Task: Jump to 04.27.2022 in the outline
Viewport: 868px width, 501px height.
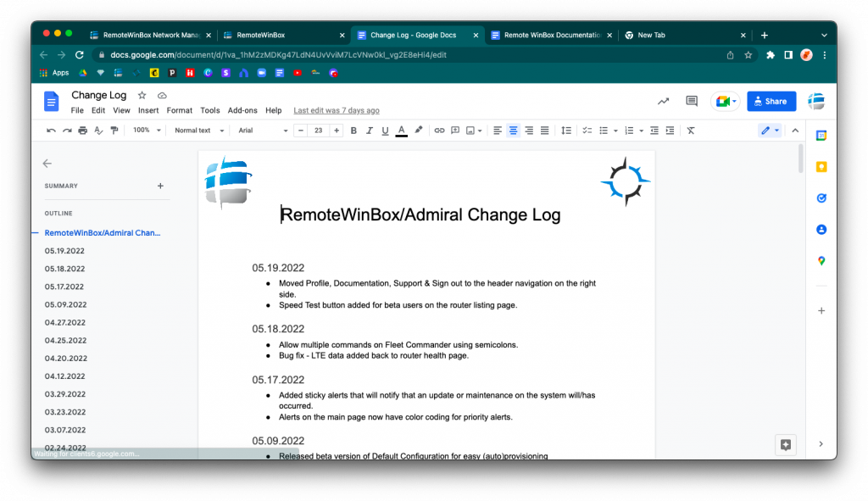Action: click(65, 322)
